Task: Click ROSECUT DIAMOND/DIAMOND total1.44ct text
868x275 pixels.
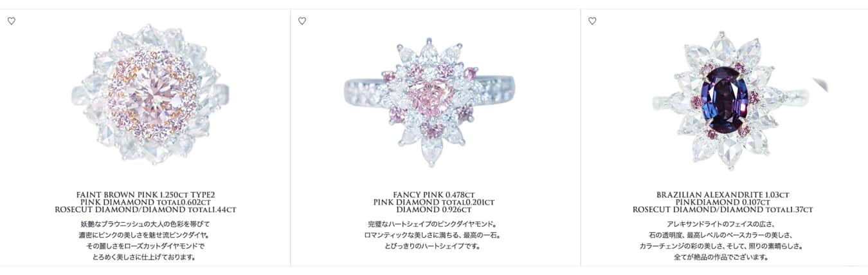Action: (x=145, y=210)
